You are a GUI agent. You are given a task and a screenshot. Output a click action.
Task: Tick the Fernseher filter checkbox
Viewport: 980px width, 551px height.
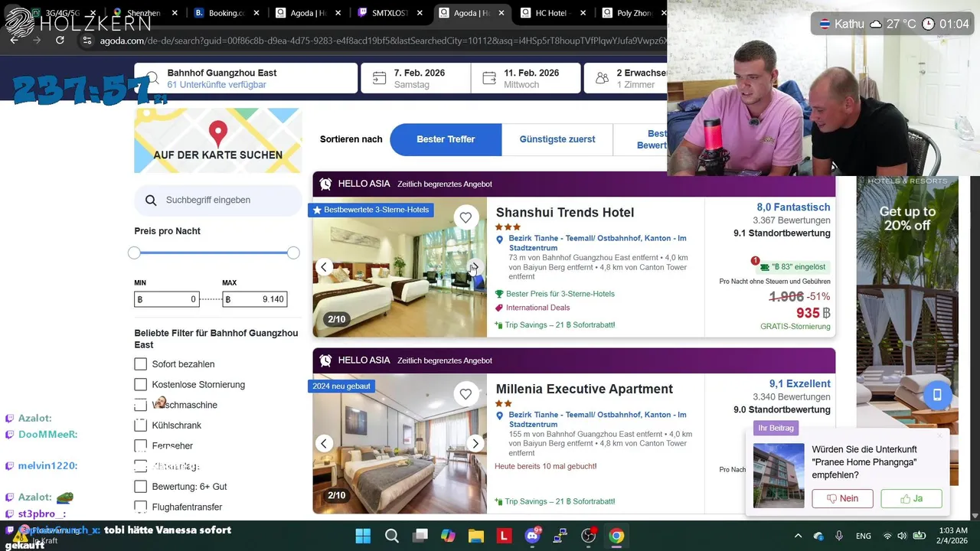(140, 445)
